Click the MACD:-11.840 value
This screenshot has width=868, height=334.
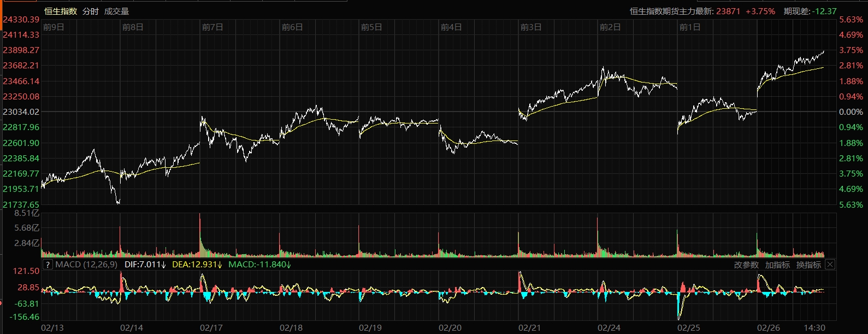259,265
